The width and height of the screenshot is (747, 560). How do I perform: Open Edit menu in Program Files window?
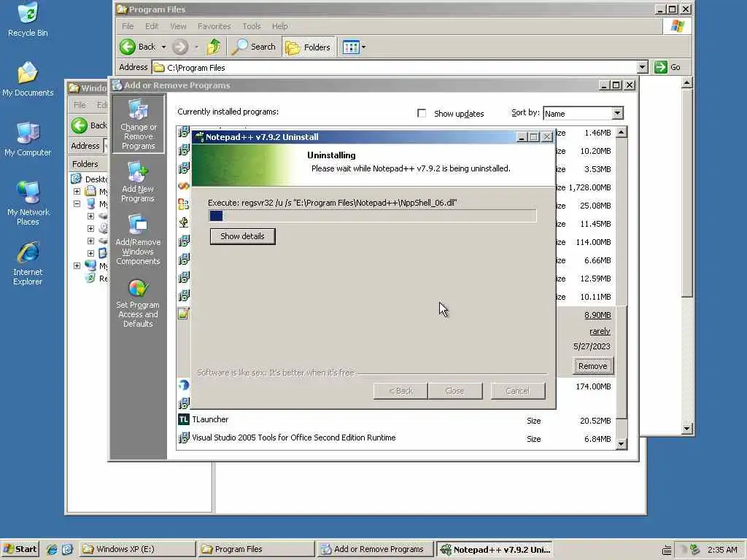152,26
